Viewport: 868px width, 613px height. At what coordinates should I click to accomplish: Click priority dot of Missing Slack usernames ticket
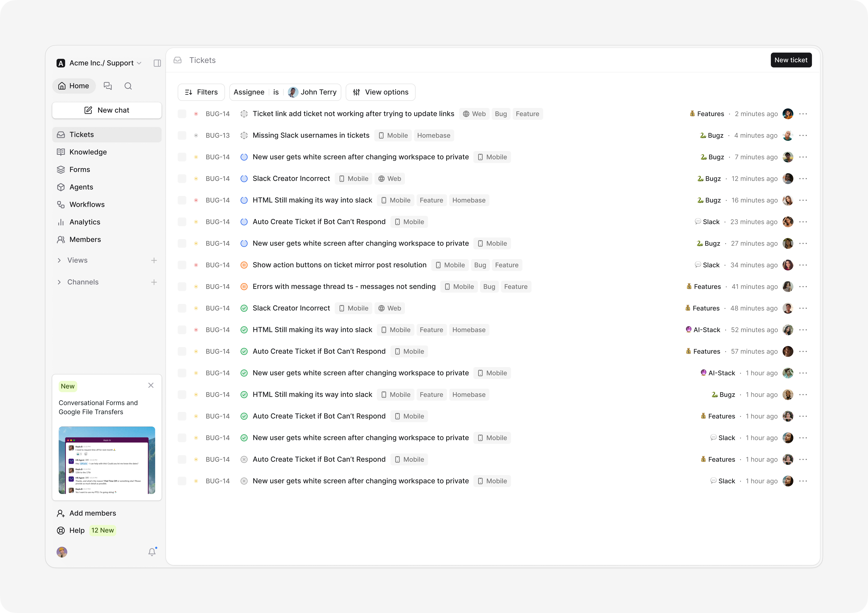[196, 135]
